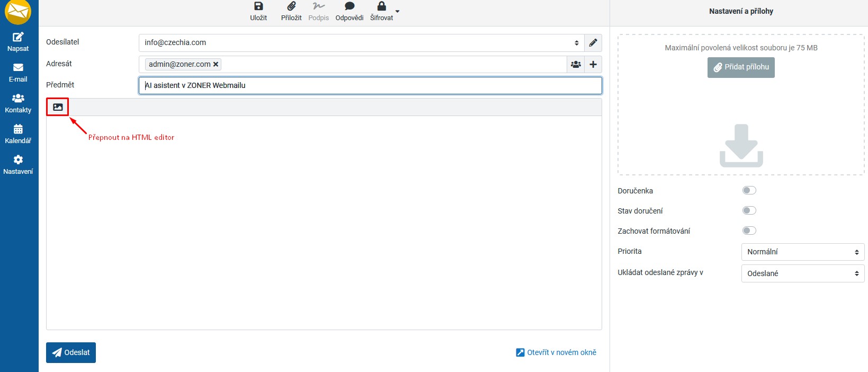Open contacts picker next to recipient field
This screenshot has height=372, width=868.
[x=576, y=65]
